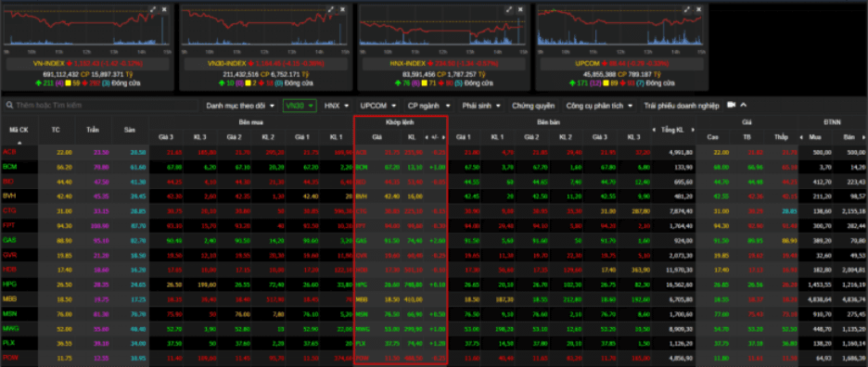Click left arrow beside the +/- column header
This screenshot has height=367, width=868.
point(427,137)
